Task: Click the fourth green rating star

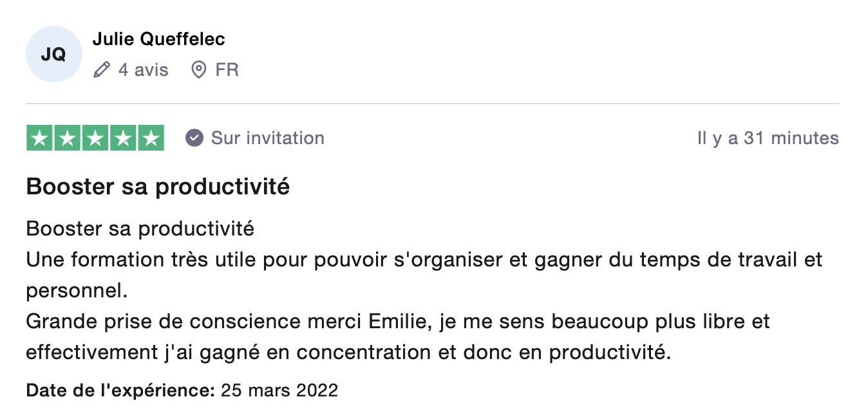Action: [x=123, y=138]
